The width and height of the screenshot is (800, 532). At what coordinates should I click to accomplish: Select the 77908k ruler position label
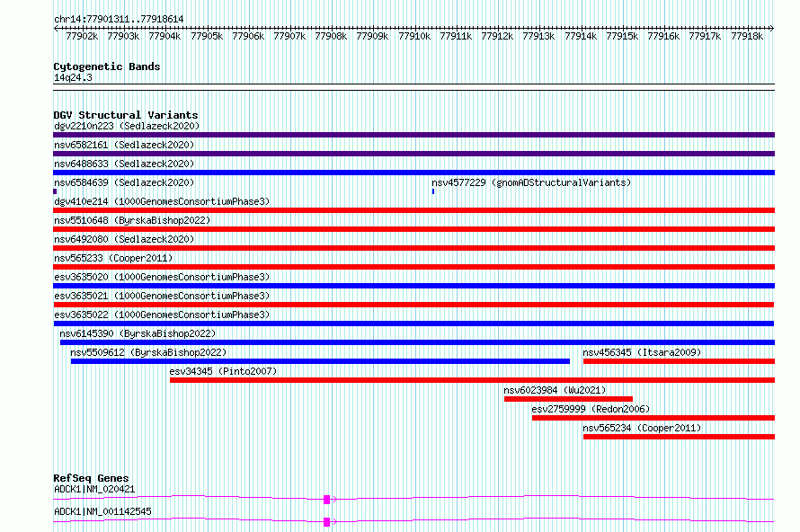[331, 36]
